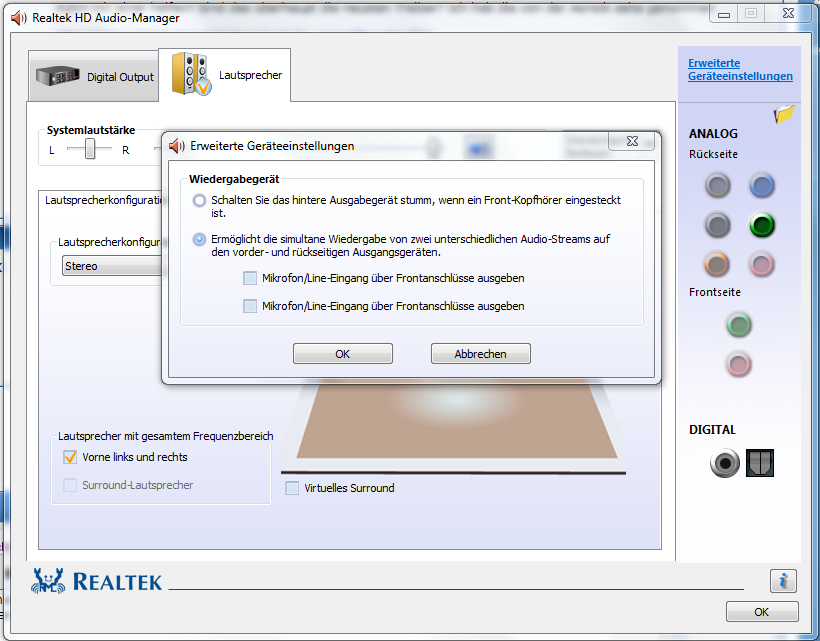Click the disabled Surround-Lautsprecher checkbox
This screenshot has height=641, width=820.
(70, 485)
